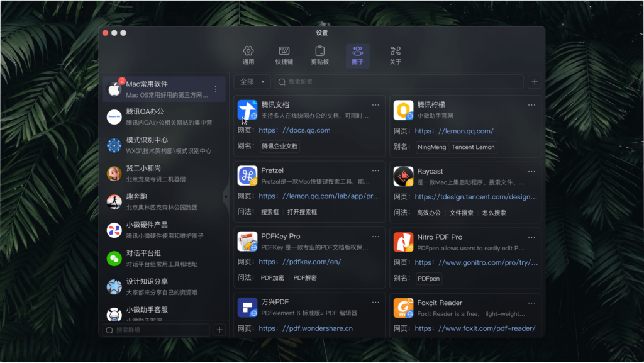The height and width of the screenshot is (363, 644).
Task: Open the docs.qq.com link
Action: (294, 130)
